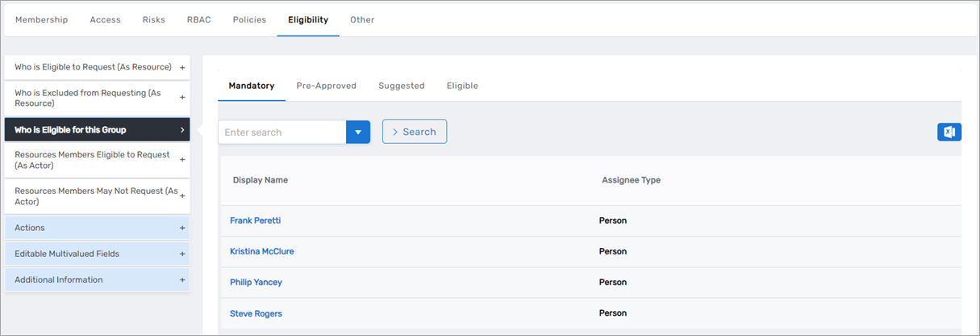This screenshot has width=980, height=336.
Task: Type in the Enter search field
Action: (281, 132)
